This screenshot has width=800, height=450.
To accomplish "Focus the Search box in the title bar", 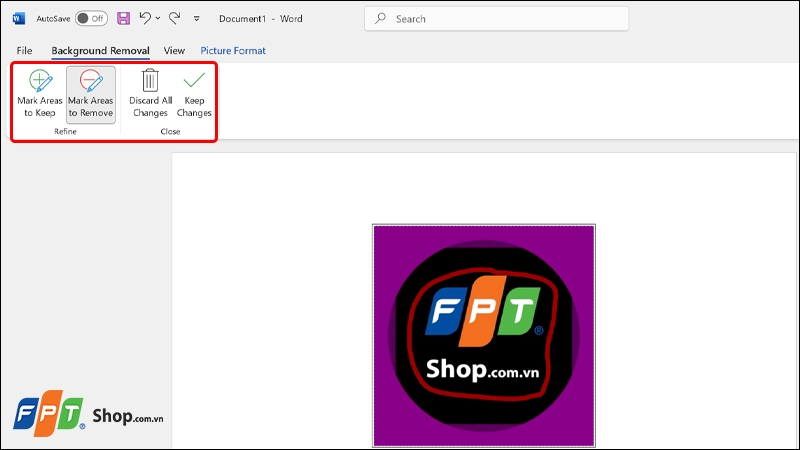I will [x=496, y=19].
